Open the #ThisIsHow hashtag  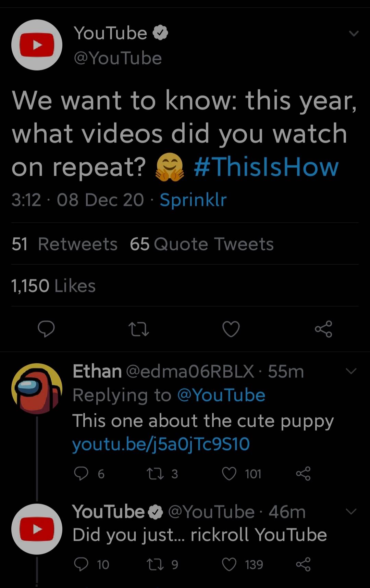point(266,167)
